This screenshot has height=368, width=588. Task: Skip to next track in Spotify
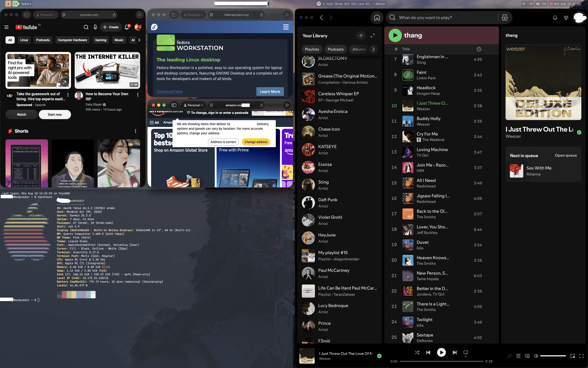pyautogui.click(x=455, y=352)
